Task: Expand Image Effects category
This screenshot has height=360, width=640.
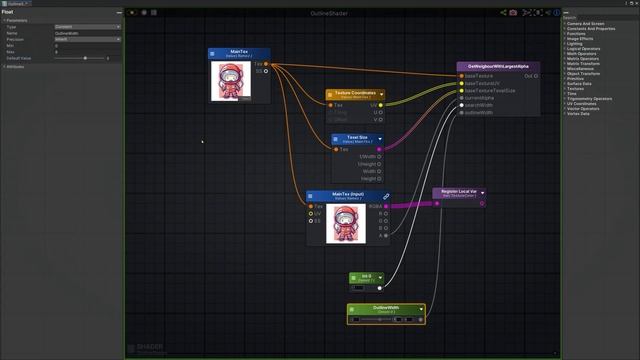Action: coord(580,39)
